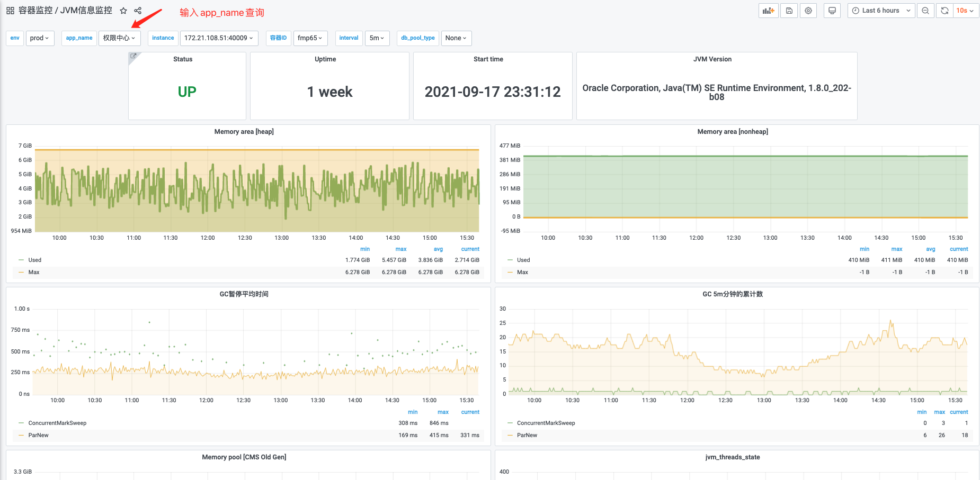Click the UP status value

coord(187,92)
